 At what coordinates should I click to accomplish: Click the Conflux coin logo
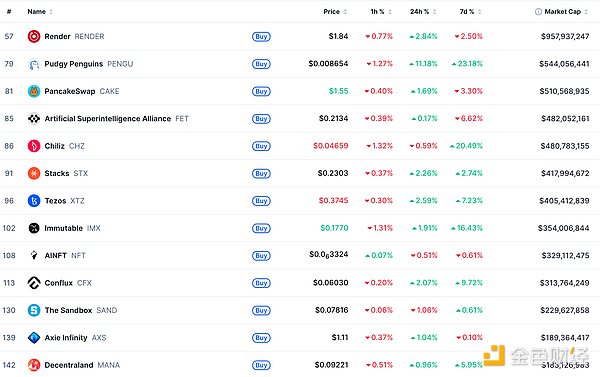pyautogui.click(x=34, y=283)
